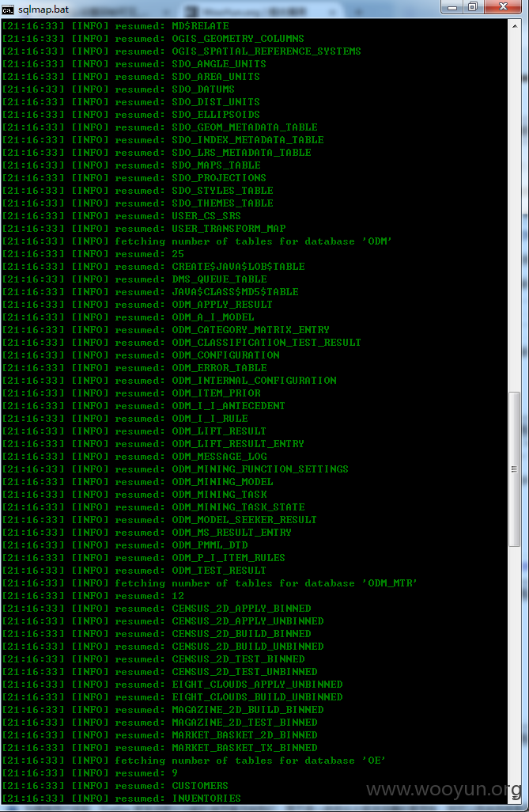529x812 pixels.
Task: Click the ODM_CONFIGURATION entry
Action: point(225,356)
